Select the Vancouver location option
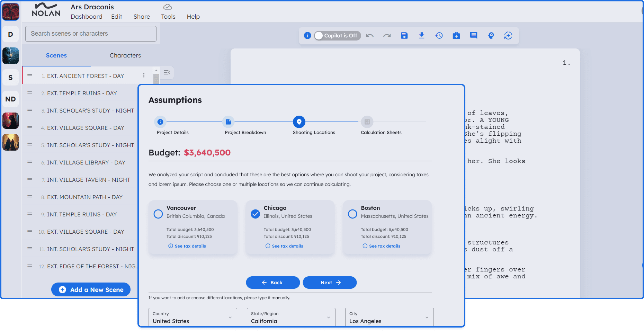 (x=158, y=214)
